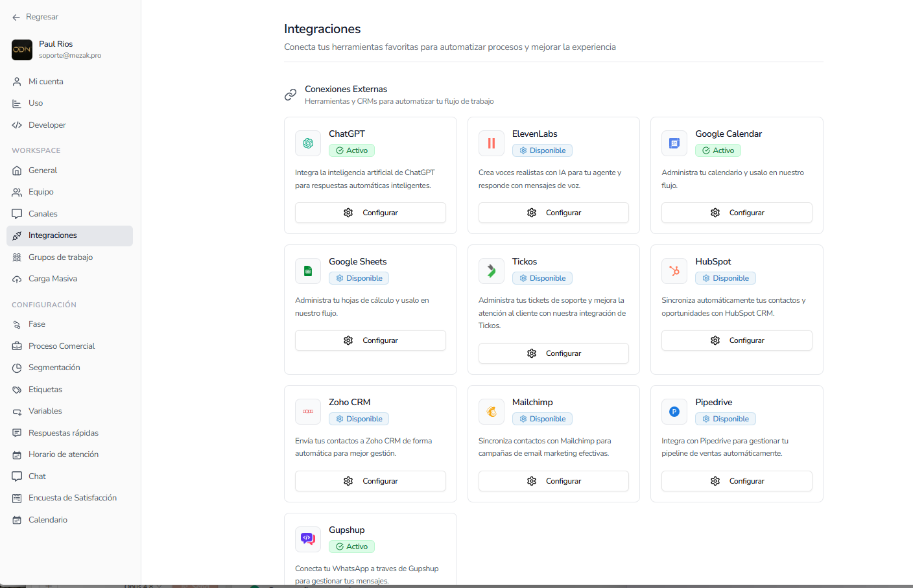The image size is (913, 588).
Task: Click Google Calendar Activo status badge
Action: tap(718, 150)
